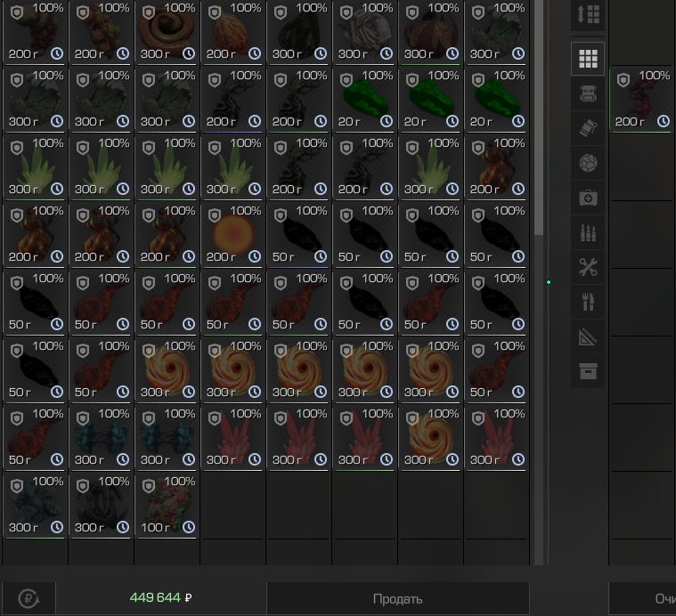The image size is (676, 616).
Task: Click the sort inventory icon
Action: (588, 14)
